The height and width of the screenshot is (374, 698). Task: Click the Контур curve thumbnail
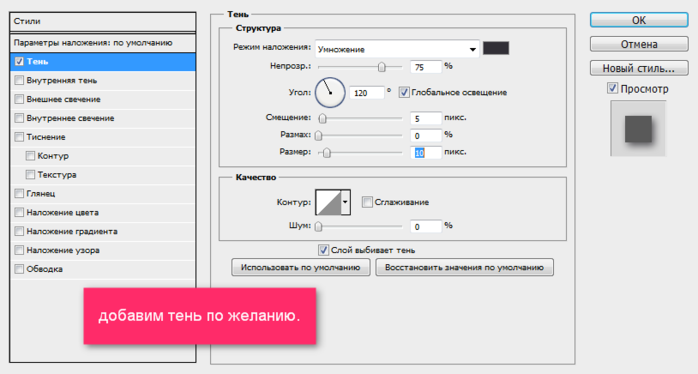(x=328, y=202)
